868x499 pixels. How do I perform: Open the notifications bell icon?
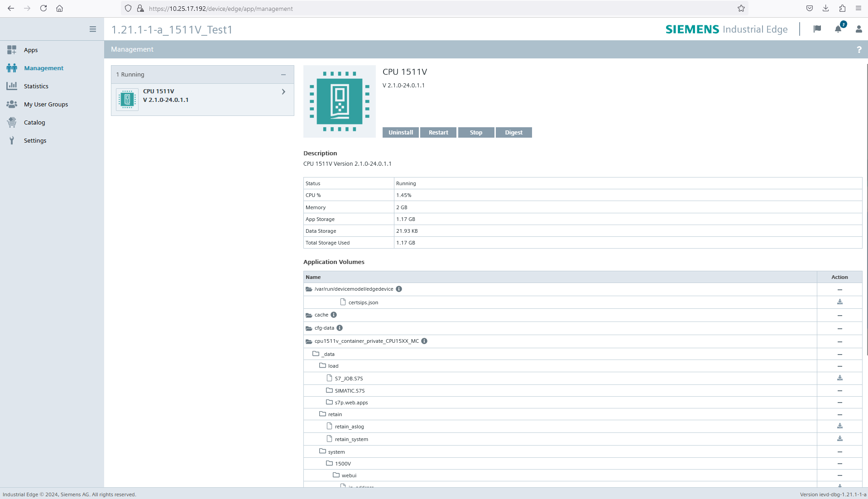(838, 29)
